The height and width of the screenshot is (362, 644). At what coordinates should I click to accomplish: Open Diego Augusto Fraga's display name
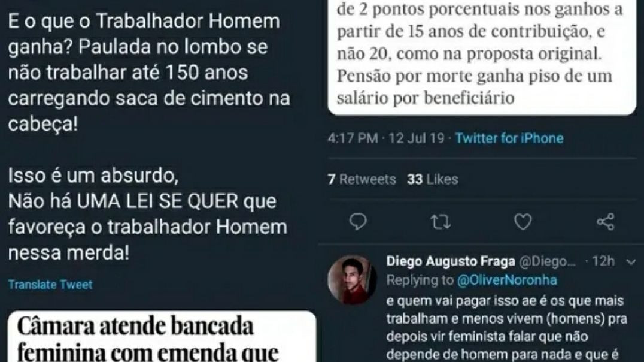451,261
